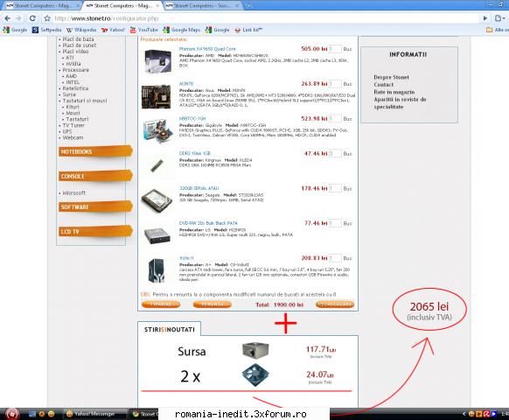Open Despre Stonet info link
This screenshot has height=420, width=509.
[x=391, y=77]
